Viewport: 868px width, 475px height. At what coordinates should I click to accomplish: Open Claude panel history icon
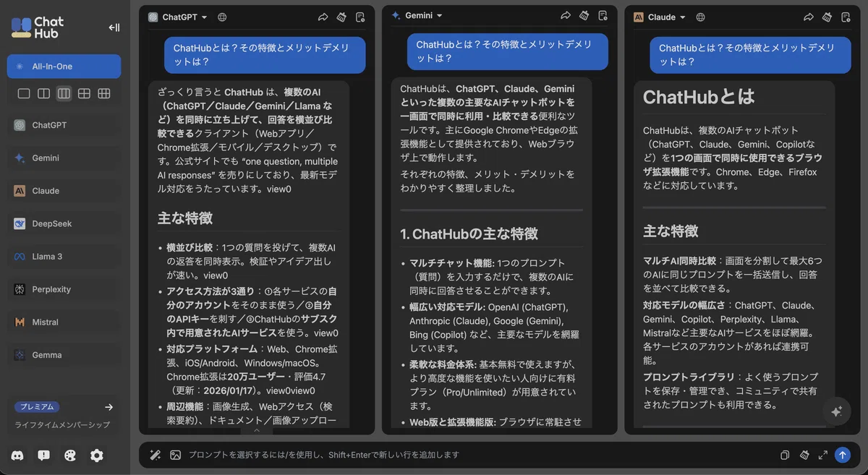coord(846,17)
